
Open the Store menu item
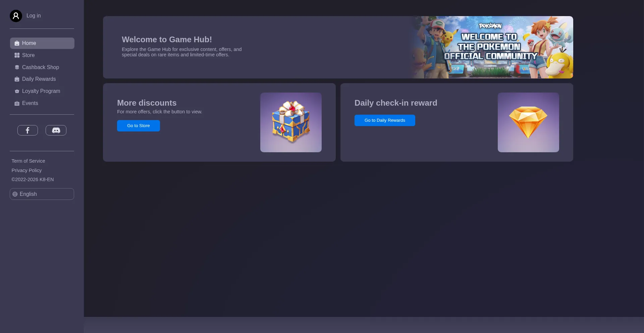point(42,55)
